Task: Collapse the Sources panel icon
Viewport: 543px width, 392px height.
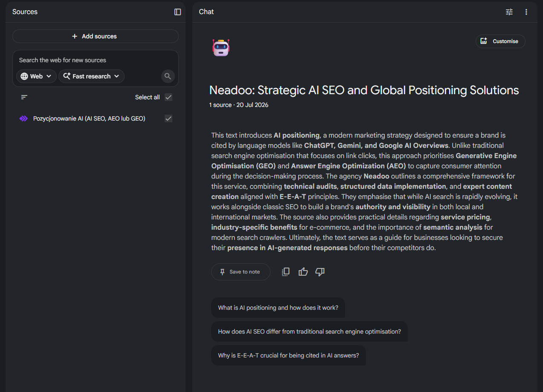Action: 178,12
